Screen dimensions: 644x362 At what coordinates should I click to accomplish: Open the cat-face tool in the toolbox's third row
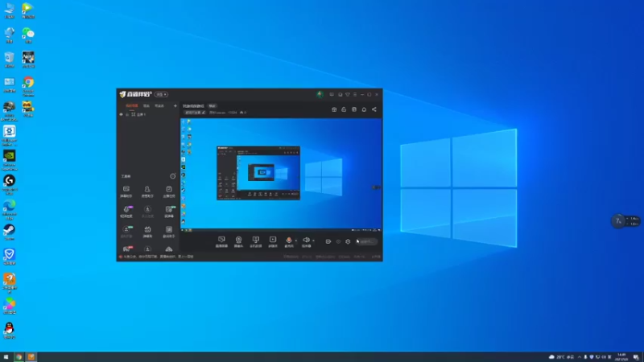[x=147, y=232]
